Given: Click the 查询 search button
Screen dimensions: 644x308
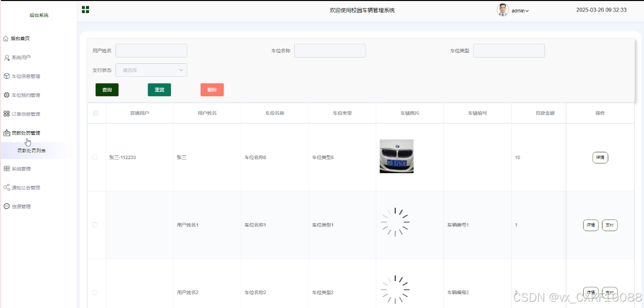Looking at the screenshot, I should coord(107,90).
